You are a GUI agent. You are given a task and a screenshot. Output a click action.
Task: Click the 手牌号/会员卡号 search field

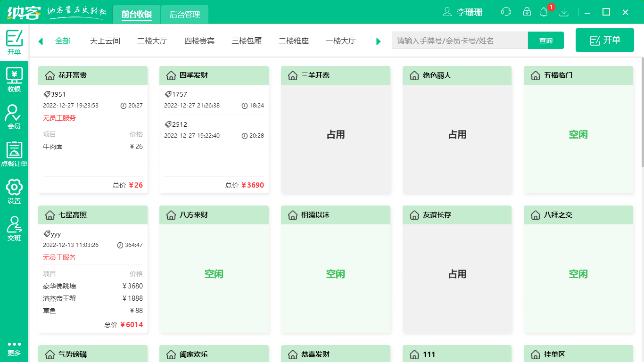460,41
